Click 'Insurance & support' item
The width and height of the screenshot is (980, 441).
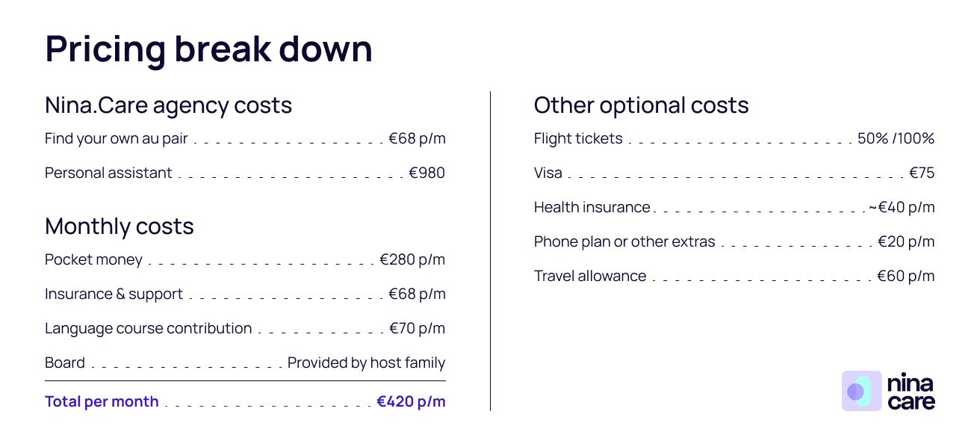click(114, 294)
